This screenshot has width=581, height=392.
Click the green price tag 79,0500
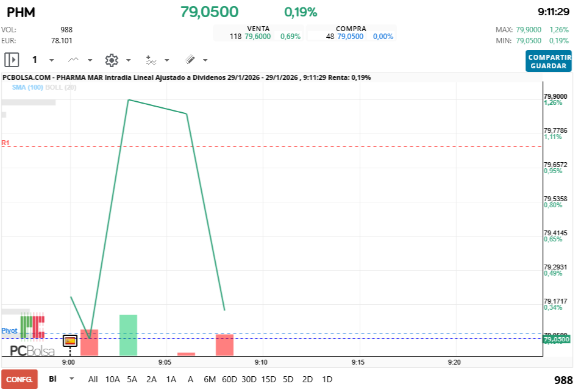pos(555,339)
